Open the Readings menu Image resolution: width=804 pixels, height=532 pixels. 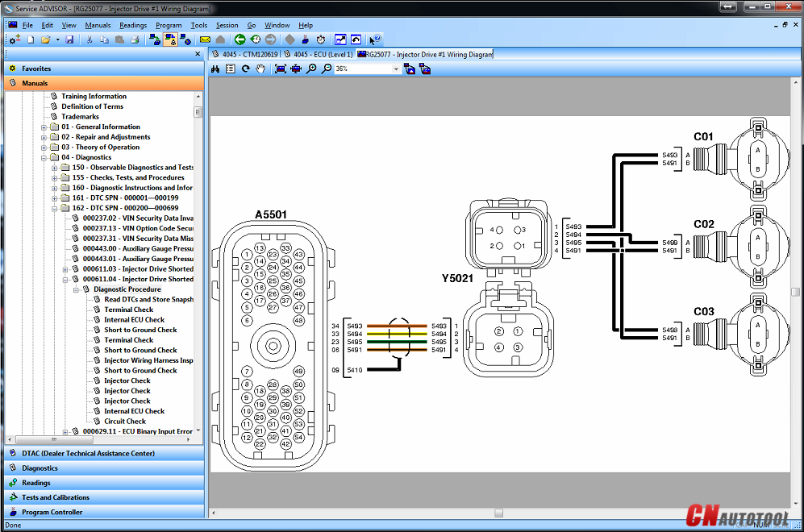click(133, 25)
